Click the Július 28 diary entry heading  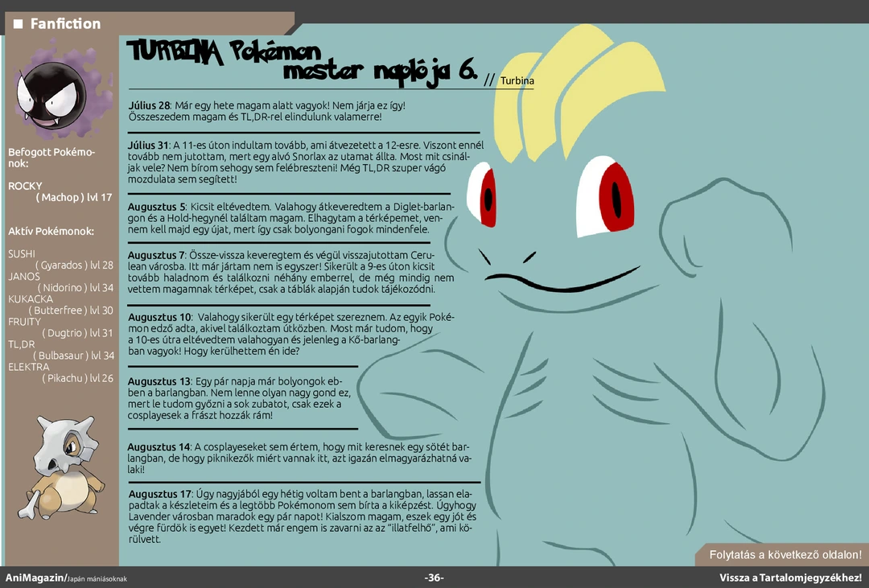(x=149, y=105)
